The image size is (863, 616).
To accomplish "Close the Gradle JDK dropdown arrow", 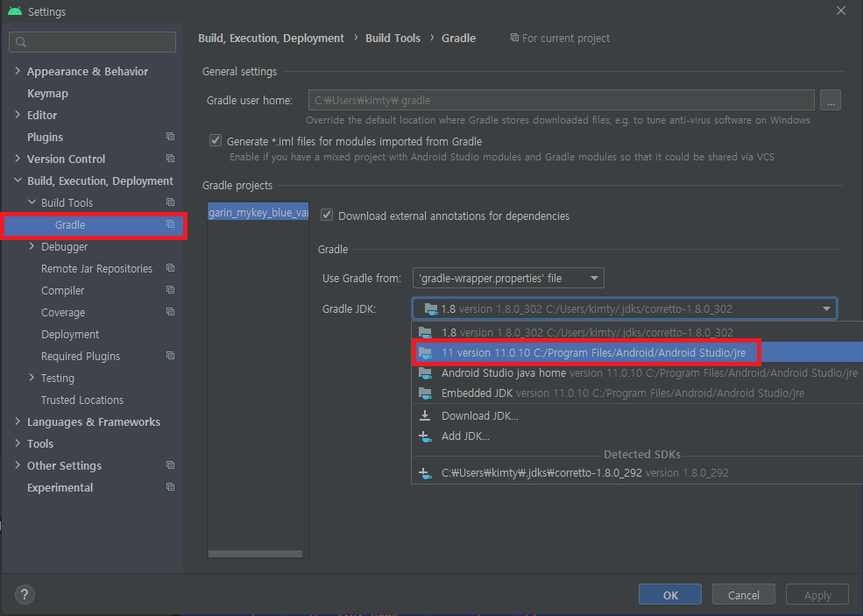I will point(826,308).
